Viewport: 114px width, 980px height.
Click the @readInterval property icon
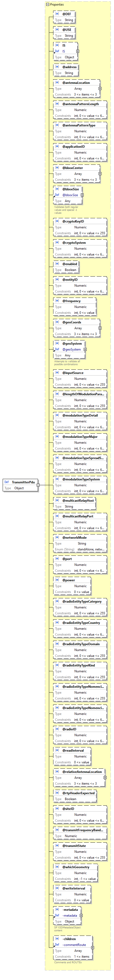(x=57, y=751)
